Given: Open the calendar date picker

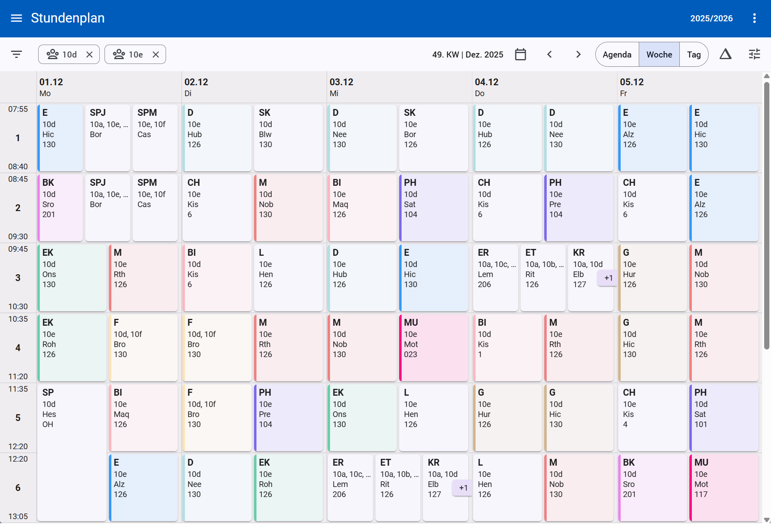Looking at the screenshot, I should coord(521,54).
